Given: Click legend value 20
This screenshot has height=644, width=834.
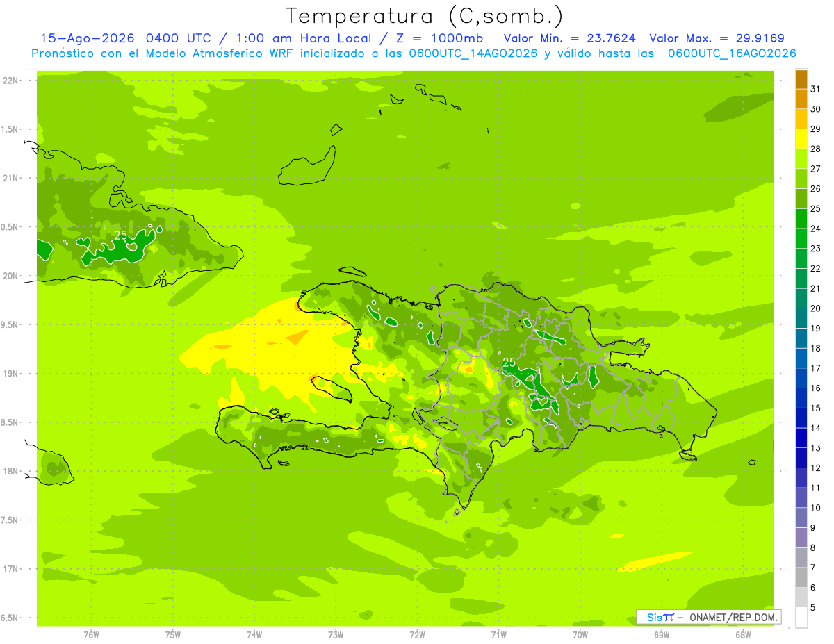Looking at the screenshot, I should point(816,308).
